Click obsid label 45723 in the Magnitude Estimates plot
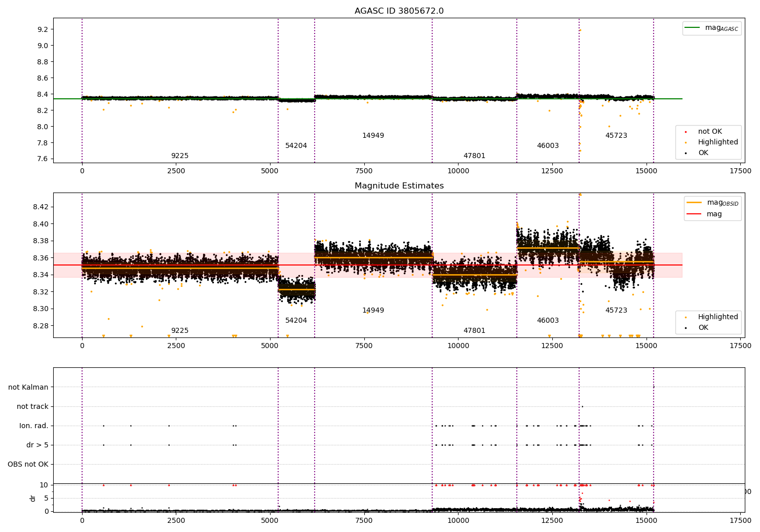The image size is (760, 532). pyautogui.click(x=616, y=311)
